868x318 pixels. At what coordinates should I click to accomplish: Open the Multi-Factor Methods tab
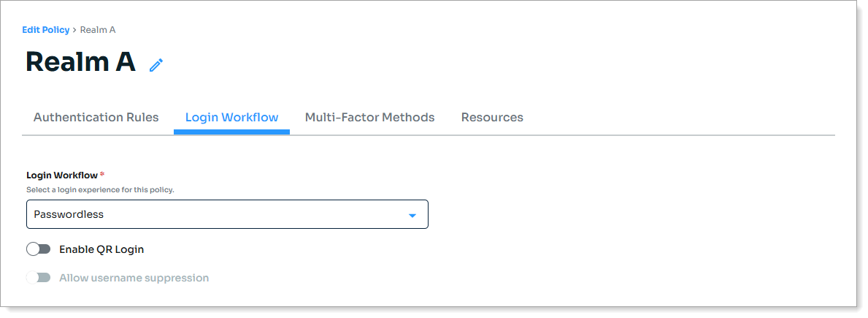(369, 117)
